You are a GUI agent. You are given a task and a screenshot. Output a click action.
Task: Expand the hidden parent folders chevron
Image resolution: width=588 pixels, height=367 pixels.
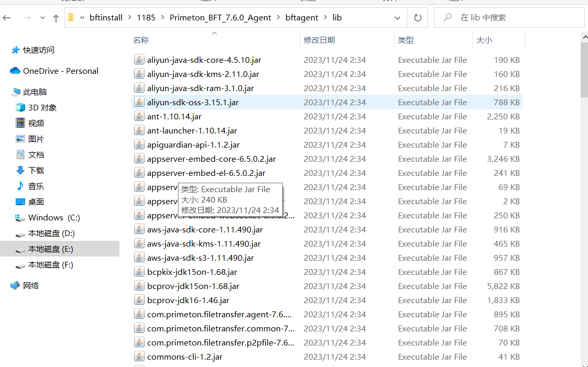(x=83, y=18)
